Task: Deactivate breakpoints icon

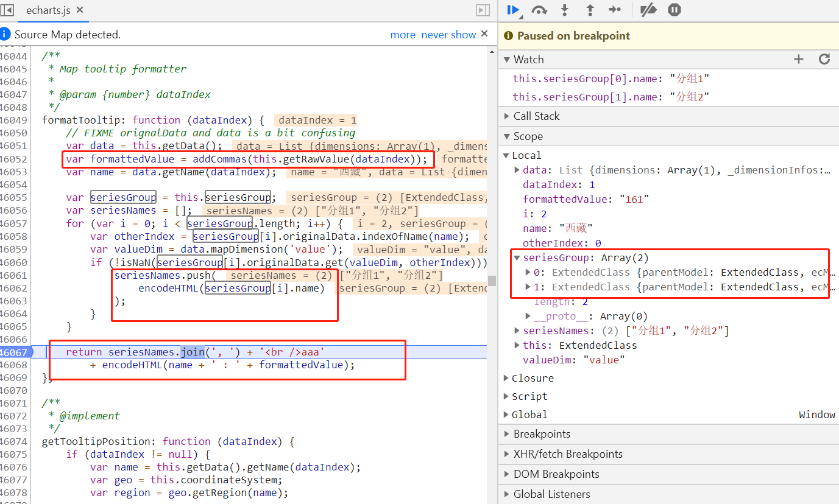Action: [648, 10]
